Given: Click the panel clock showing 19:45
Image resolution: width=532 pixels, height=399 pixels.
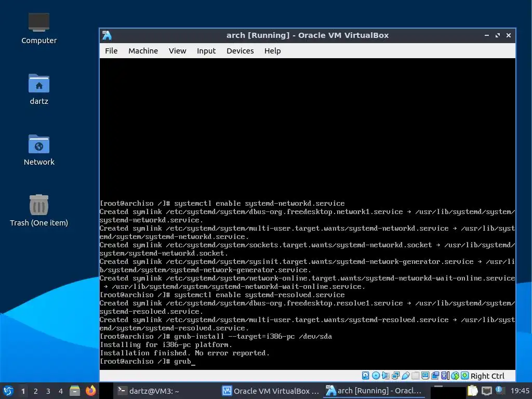Looking at the screenshot, I should point(520,391).
